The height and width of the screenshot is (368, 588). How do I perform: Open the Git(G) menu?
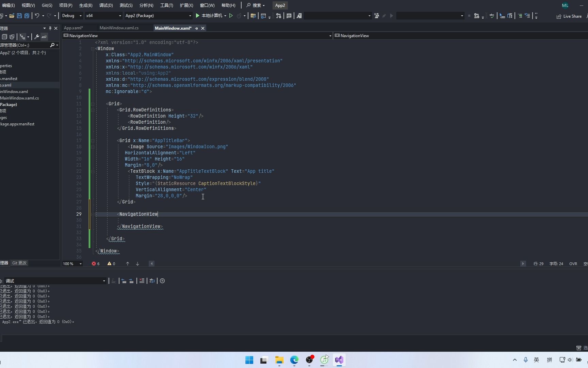tap(47, 5)
